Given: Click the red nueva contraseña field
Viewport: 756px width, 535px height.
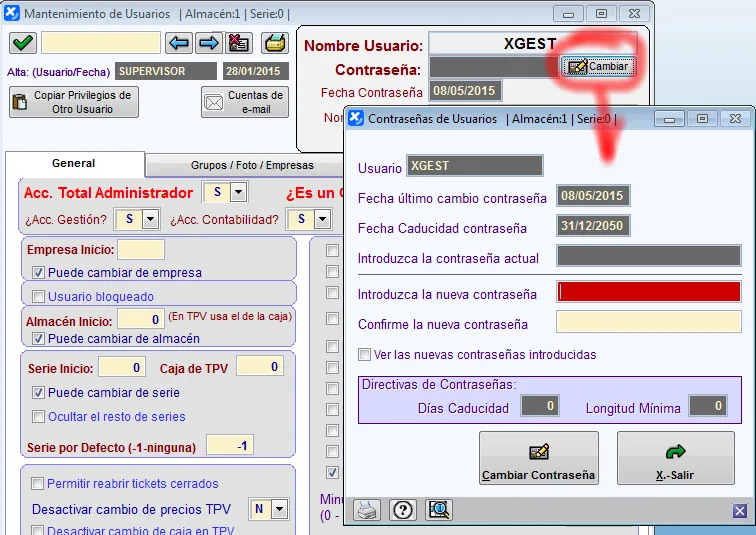Looking at the screenshot, I should tap(648, 292).
